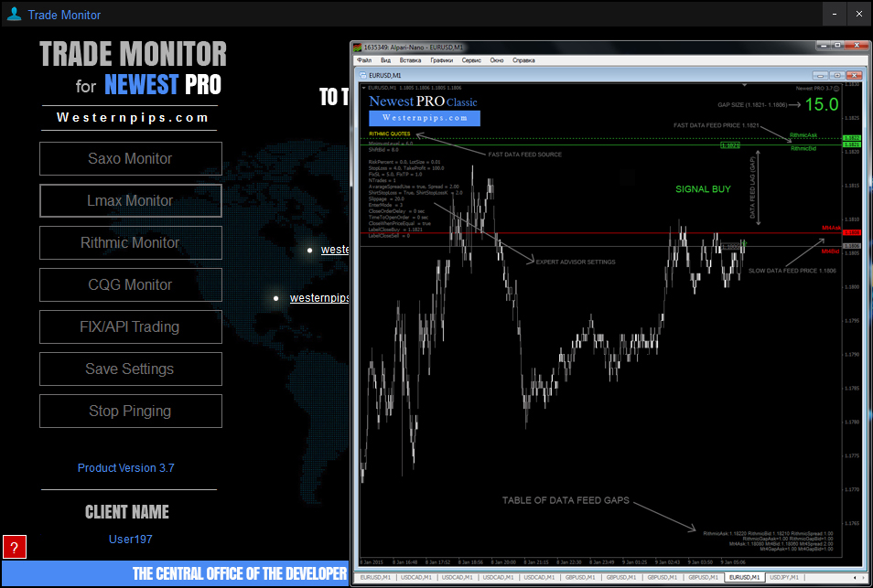Click the green 15.0 gap size value

coord(822,104)
